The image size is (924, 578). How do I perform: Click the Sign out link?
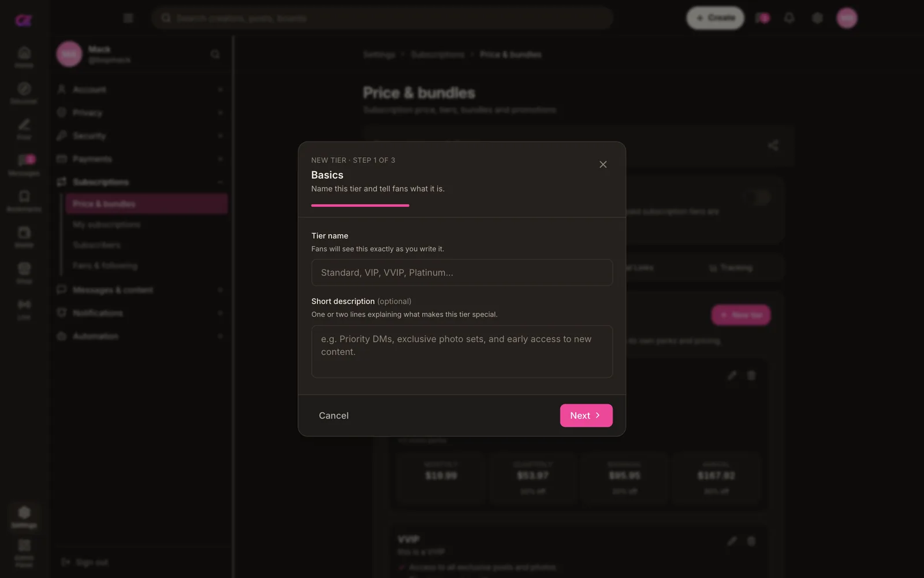point(85,562)
